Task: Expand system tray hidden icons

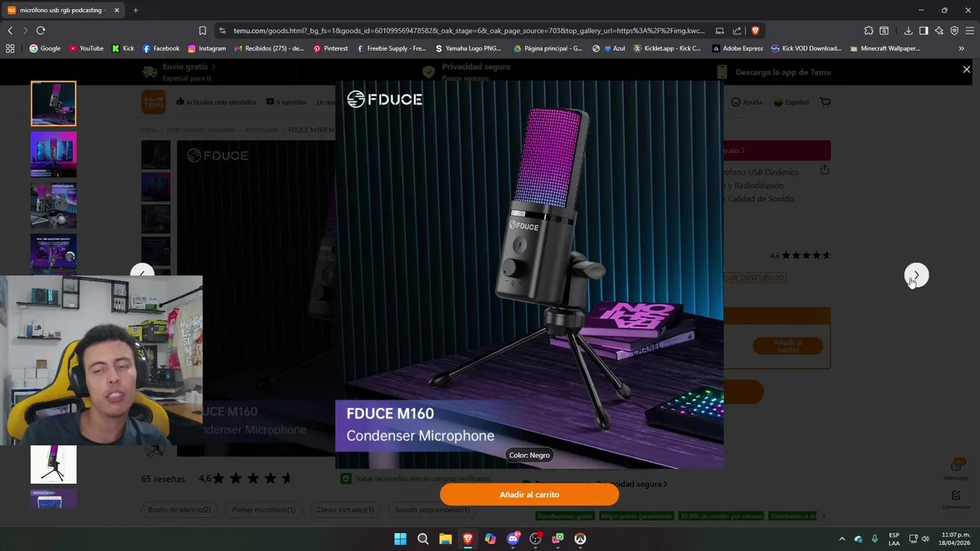Action: click(x=841, y=539)
